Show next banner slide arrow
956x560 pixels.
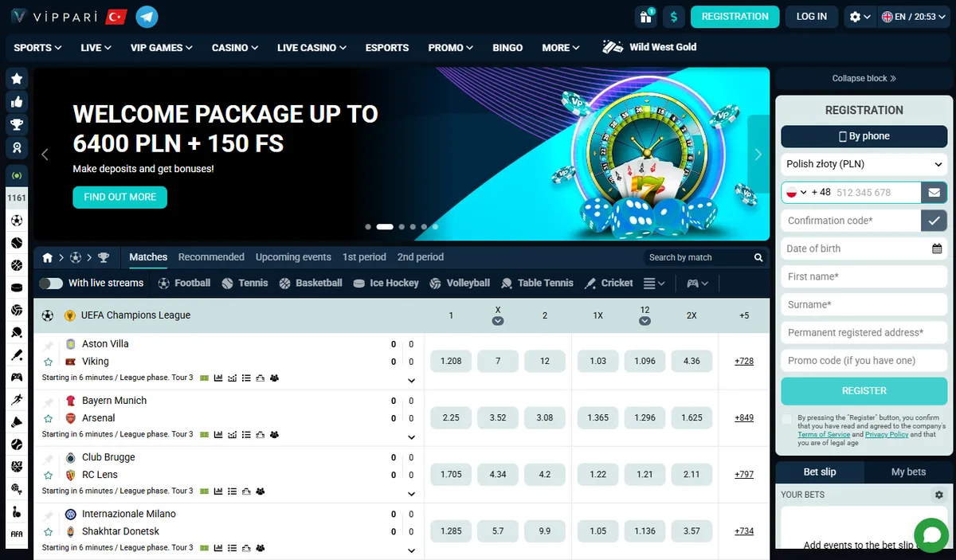click(x=758, y=155)
